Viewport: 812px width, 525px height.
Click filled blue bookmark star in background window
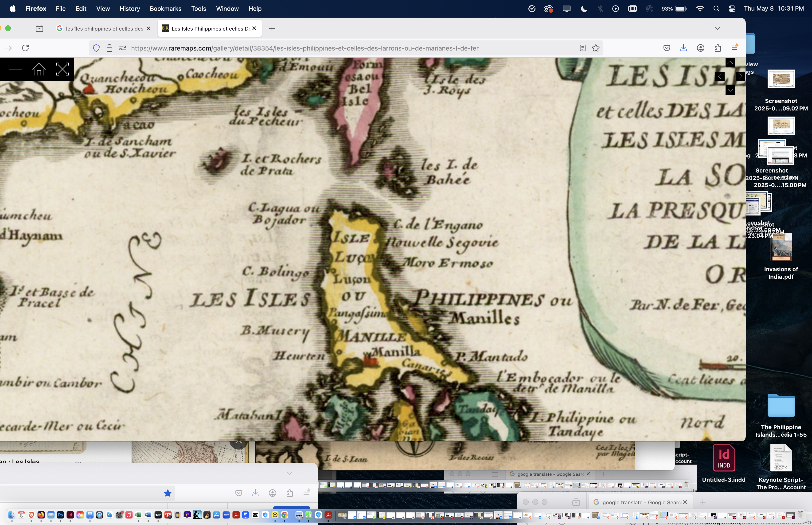167,493
